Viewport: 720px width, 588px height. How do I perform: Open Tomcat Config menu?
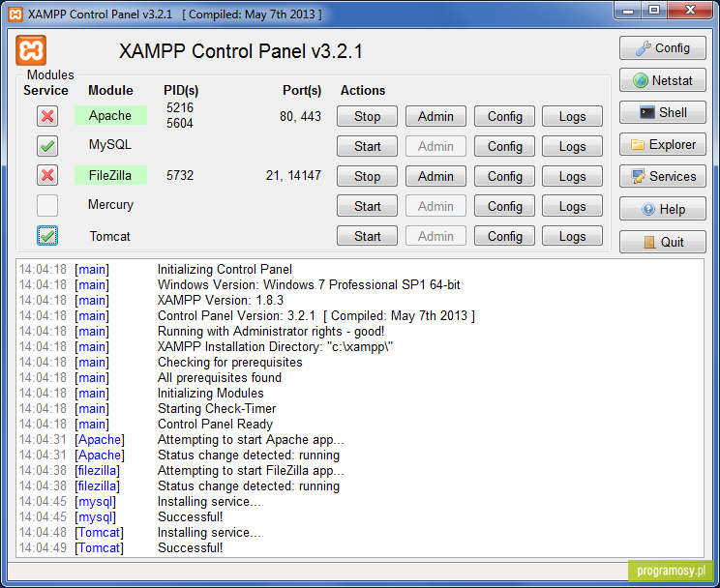click(x=504, y=235)
